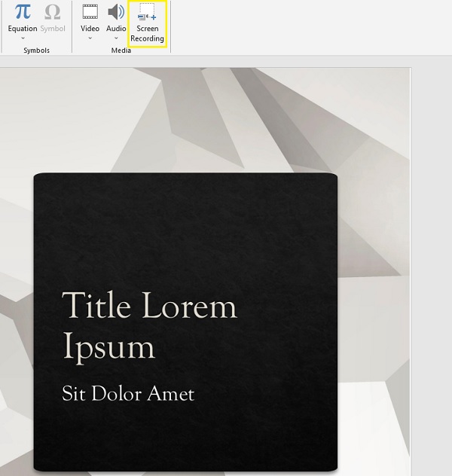Expand the Audio dropdown arrow
Image resolution: width=452 pixels, height=476 pixels.
(x=116, y=38)
